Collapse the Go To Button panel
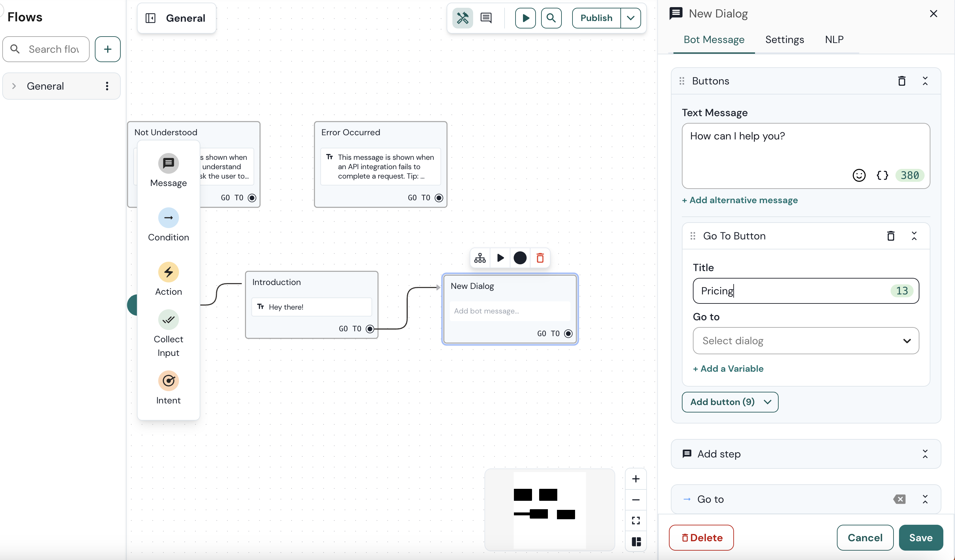This screenshot has width=955, height=560. click(x=915, y=236)
